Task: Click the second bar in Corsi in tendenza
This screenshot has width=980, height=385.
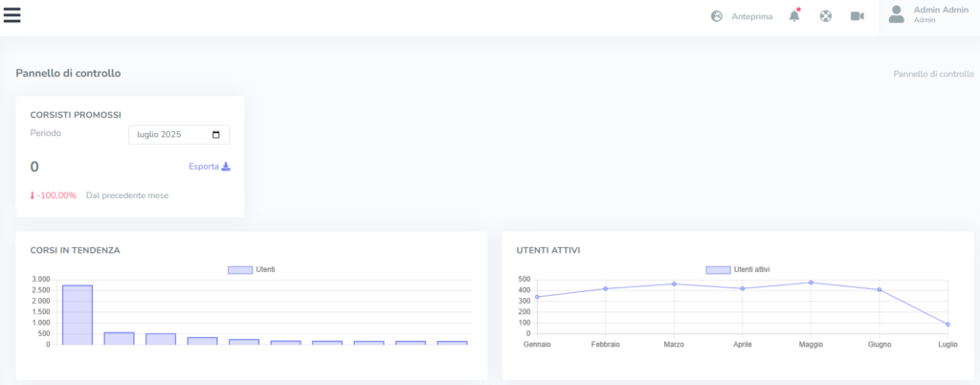Action: (119, 338)
